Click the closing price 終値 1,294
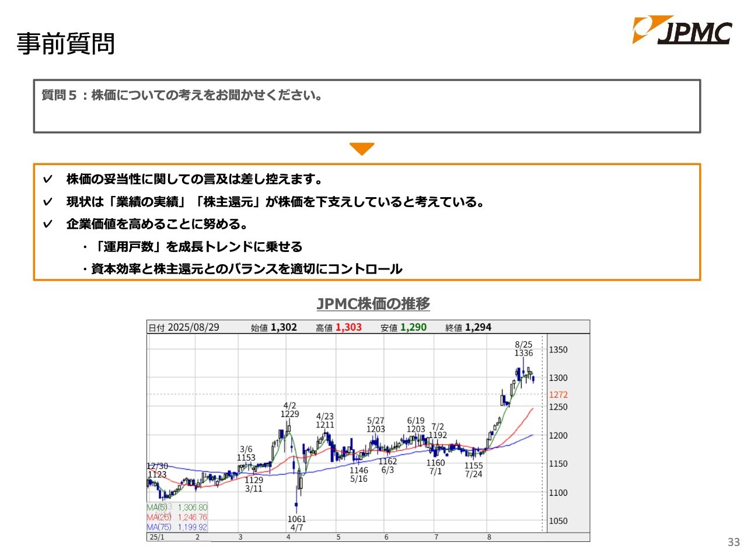This screenshot has height=560, width=747. click(x=468, y=327)
